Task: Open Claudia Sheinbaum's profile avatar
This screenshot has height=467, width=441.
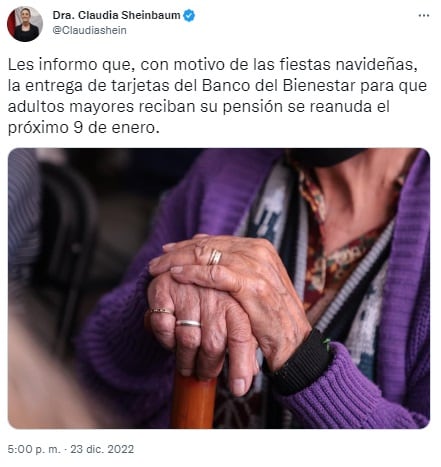Action: pos(24,24)
